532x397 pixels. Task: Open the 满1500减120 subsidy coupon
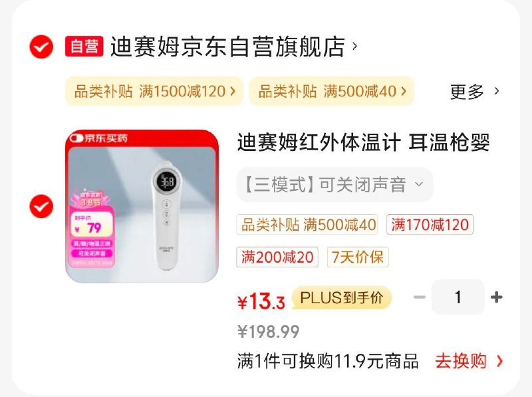[x=154, y=91]
